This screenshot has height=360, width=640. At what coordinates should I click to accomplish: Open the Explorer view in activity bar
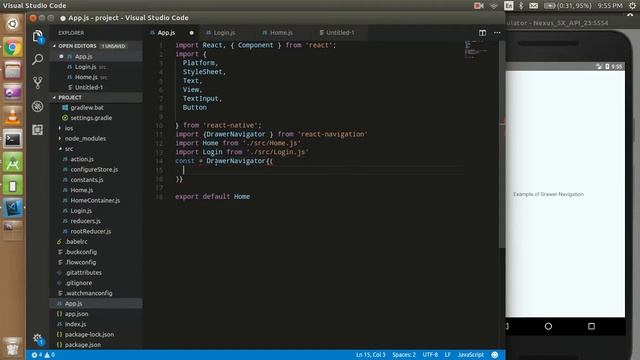pos(38,37)
